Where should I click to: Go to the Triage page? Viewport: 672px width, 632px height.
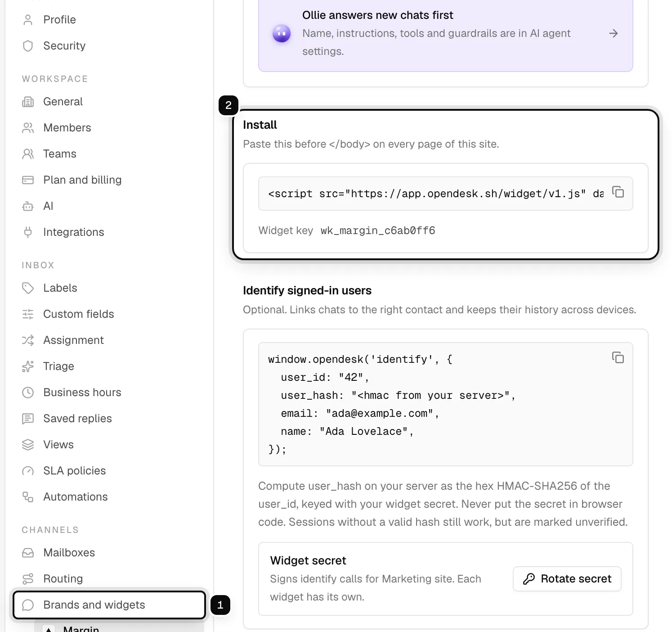click(x=109, y=366)
